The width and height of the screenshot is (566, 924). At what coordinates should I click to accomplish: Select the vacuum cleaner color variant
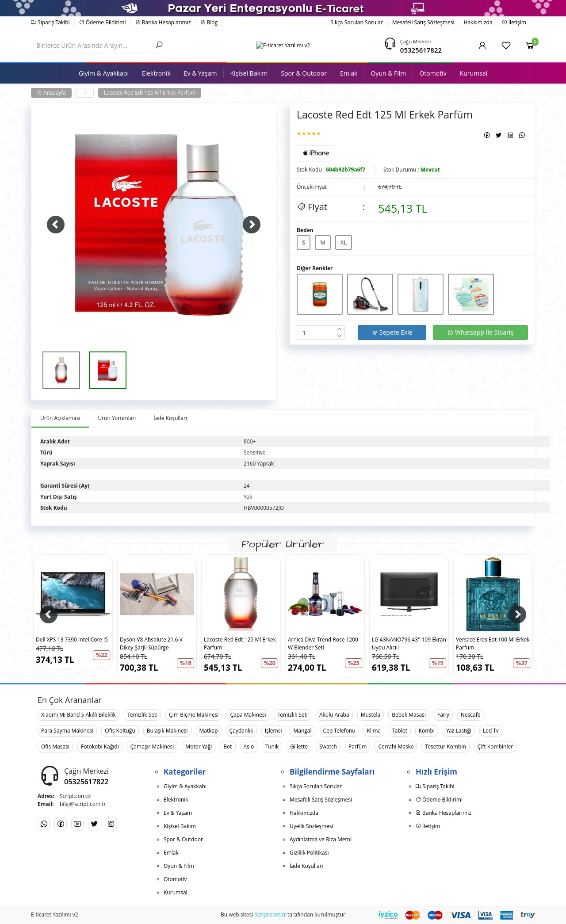pyautogui.click(x=370, y=294)
